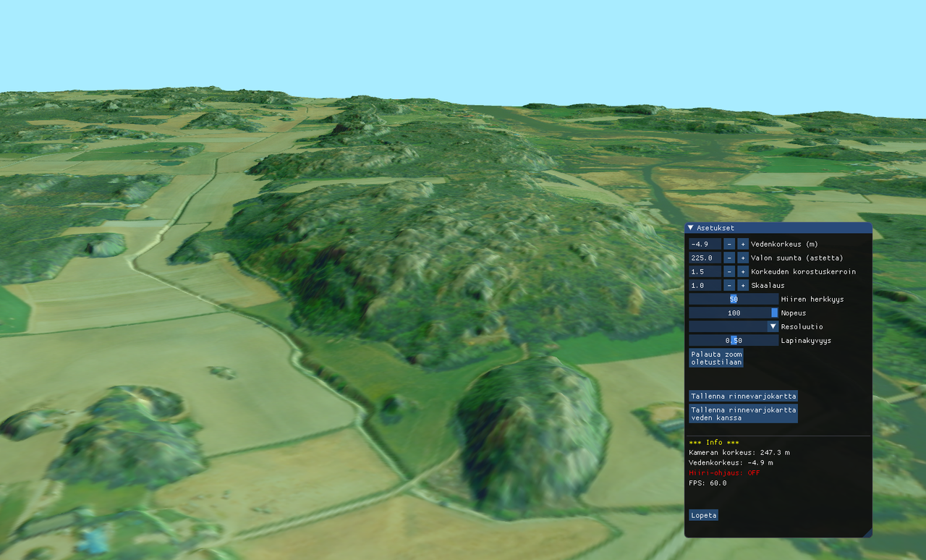Screen dimensions: 926x560
Task: Click the Skaalaus value field showing 1.0
Action: point(705,285)
